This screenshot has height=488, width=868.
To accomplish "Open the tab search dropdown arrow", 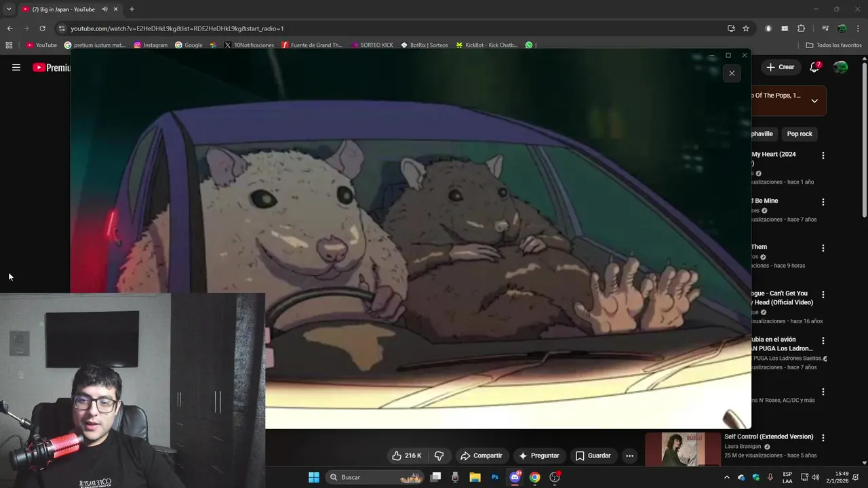I will pos(9,9).
